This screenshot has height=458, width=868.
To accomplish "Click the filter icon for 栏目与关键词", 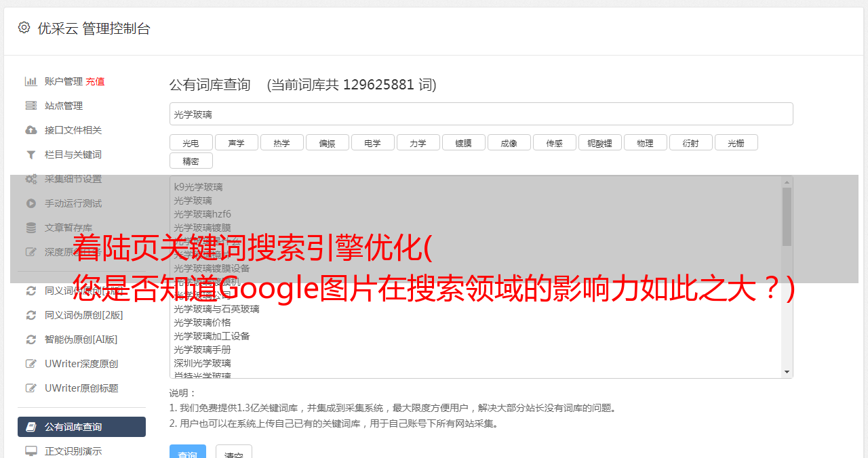I will (31, 154).
